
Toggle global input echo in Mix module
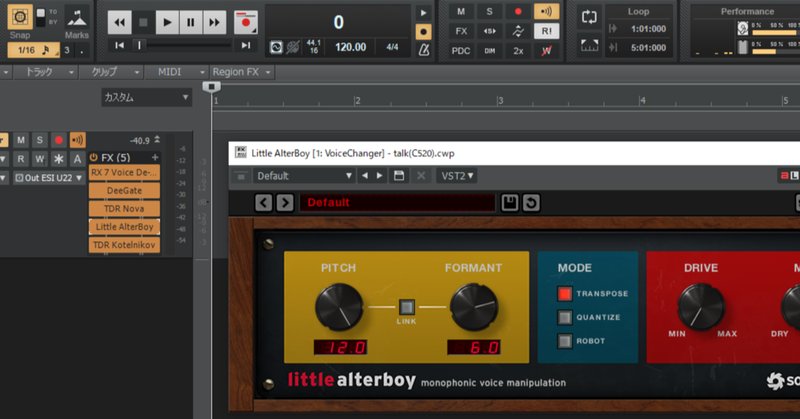[x=546, y=12]
